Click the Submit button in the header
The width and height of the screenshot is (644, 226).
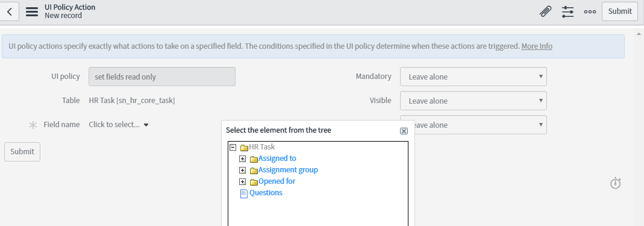(x=620, y=11)
